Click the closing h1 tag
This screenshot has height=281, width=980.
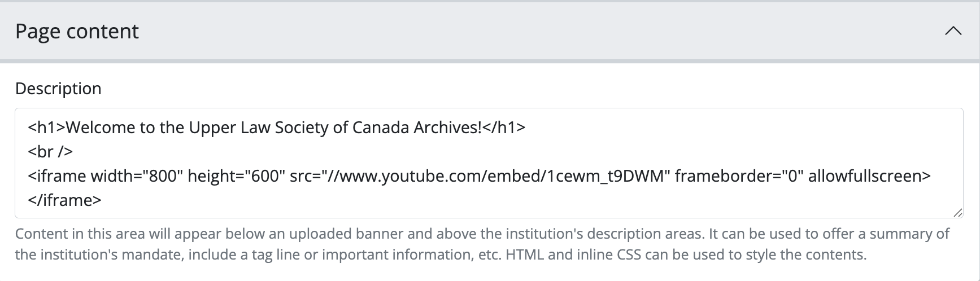(504, 128)
